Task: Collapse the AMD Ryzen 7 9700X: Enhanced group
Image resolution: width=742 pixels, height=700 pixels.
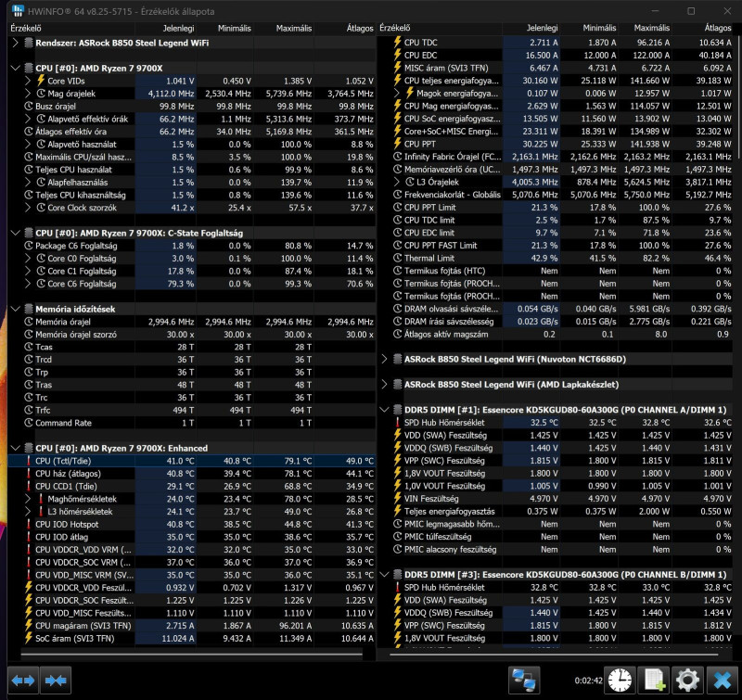Action: (x=15, y=448)
